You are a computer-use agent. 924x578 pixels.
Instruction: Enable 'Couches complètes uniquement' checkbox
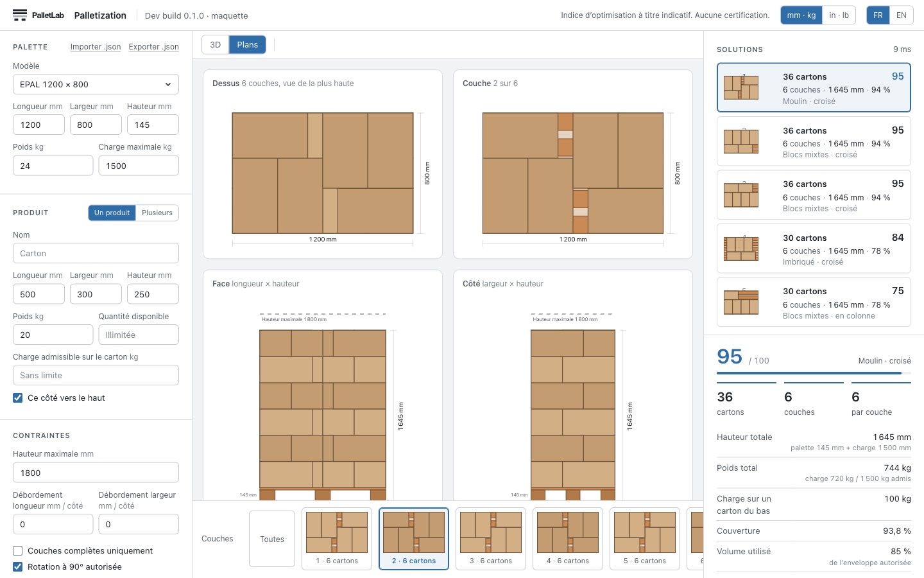coord(18,551)
